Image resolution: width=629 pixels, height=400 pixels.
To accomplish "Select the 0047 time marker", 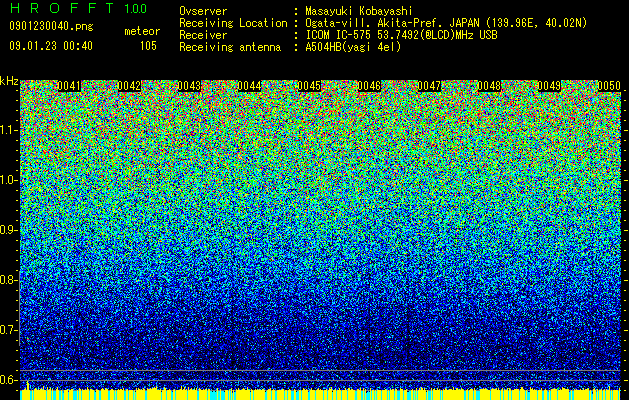I will coord(429,86).
